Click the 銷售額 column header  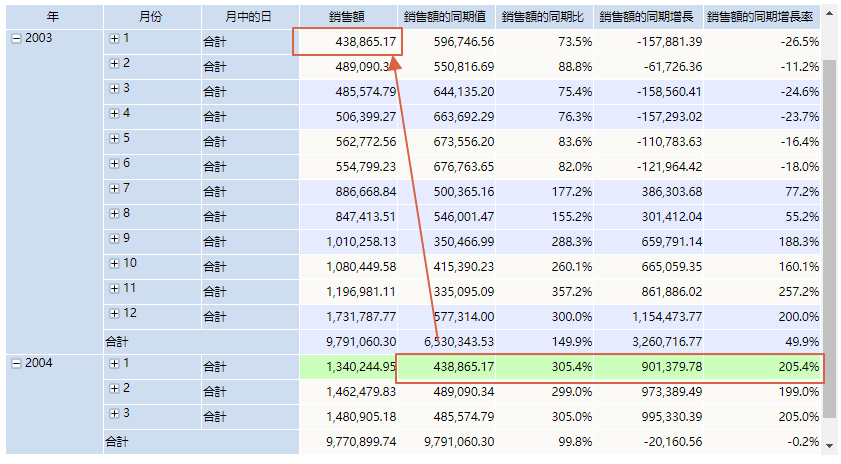tap(347, 17)
